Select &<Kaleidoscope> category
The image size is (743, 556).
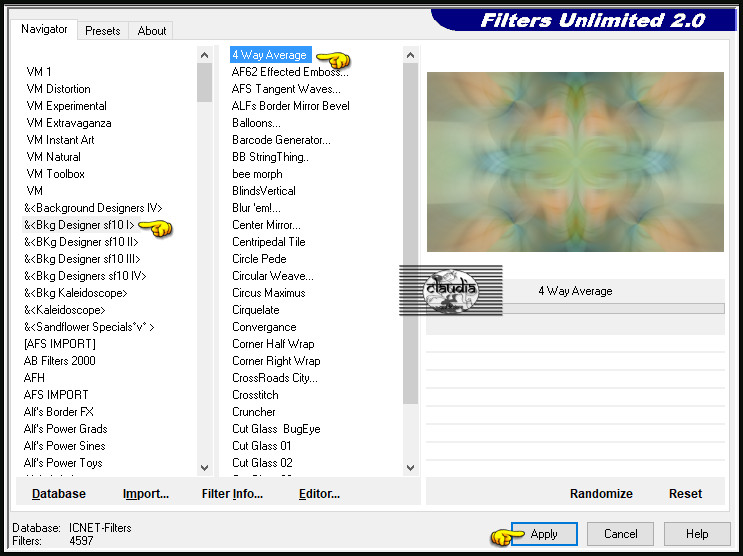[64, 310]
